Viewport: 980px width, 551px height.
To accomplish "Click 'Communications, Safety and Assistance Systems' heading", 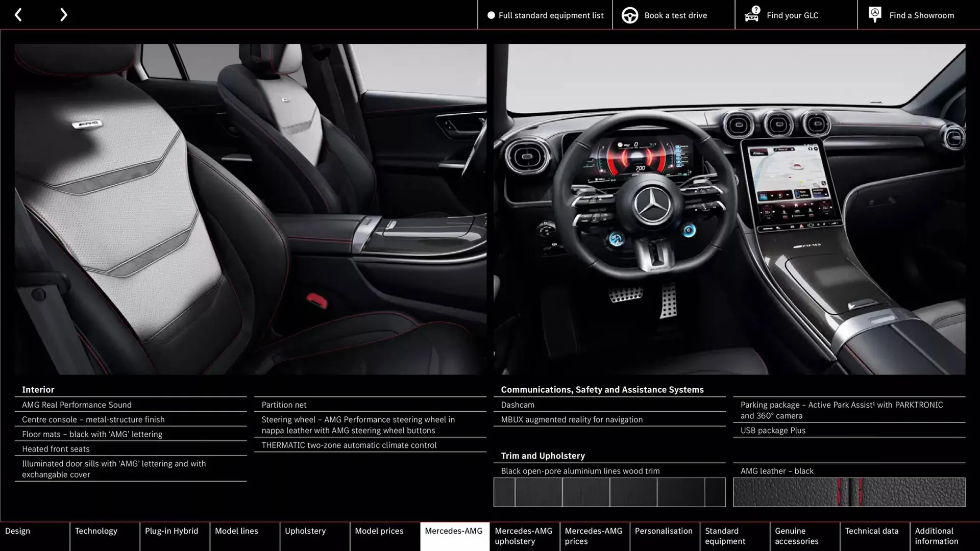I will (602, 389).
